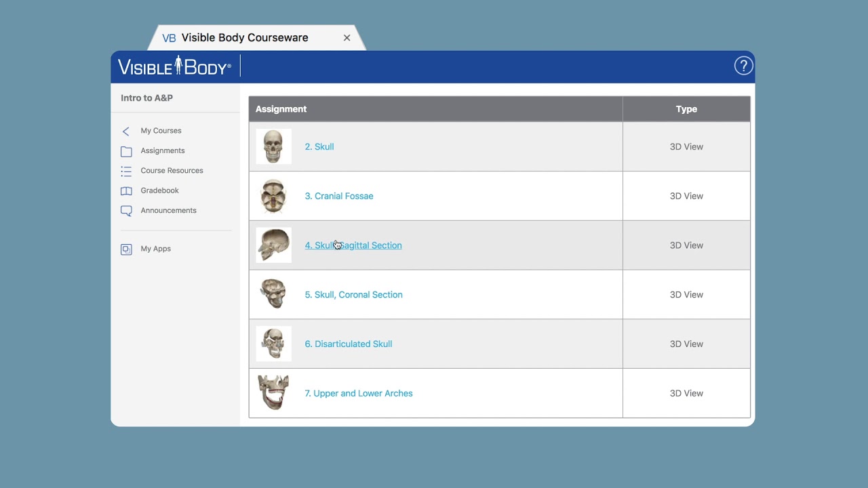This screenshot has height=488, width=868.
Task: Click the My Apps icon
Action: pyautogui.click(x=126, y=249)
